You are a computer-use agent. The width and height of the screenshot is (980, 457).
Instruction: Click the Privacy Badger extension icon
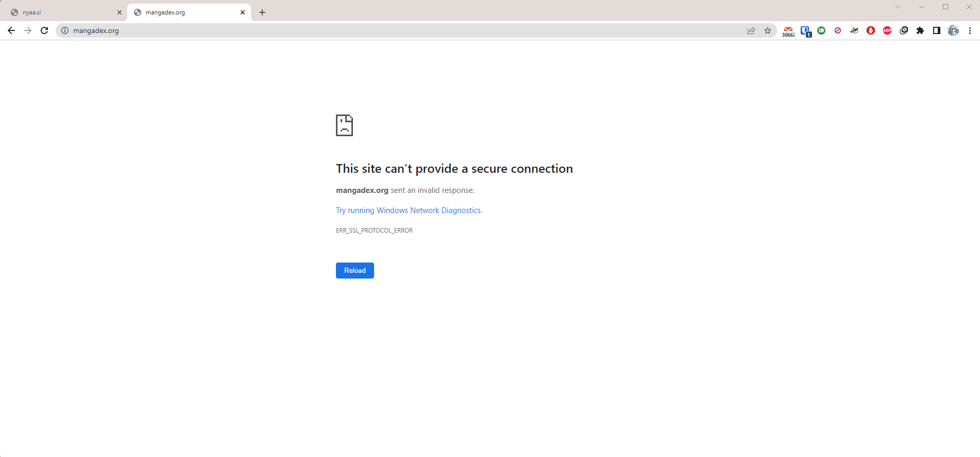[854, 31]
